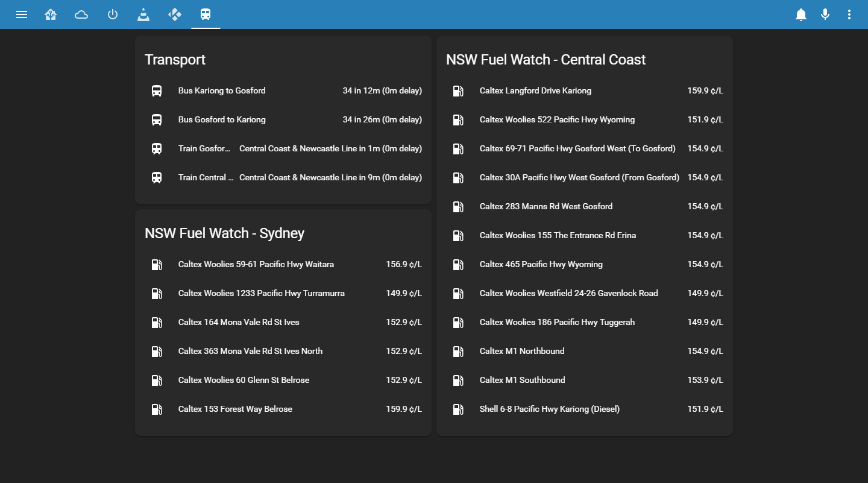Start voice command with microphone icon
The height and width of the screenshot is (483, 868).
tap(825, 14)
